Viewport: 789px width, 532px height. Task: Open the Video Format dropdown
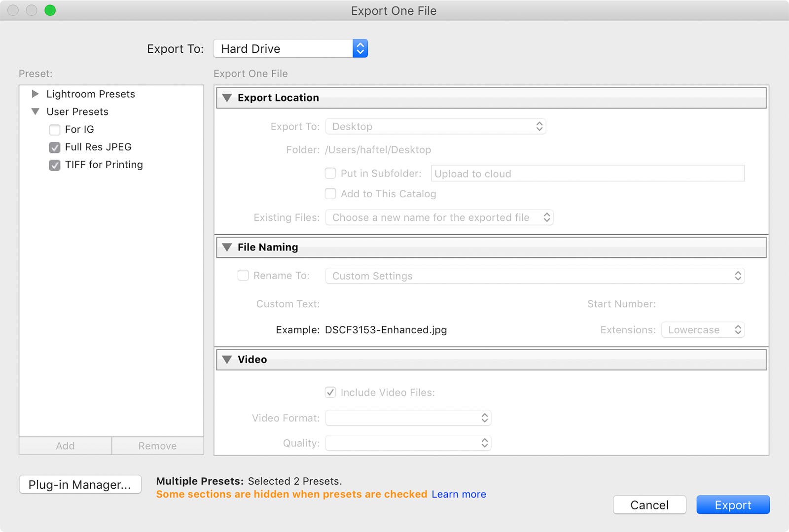[408, 418]
